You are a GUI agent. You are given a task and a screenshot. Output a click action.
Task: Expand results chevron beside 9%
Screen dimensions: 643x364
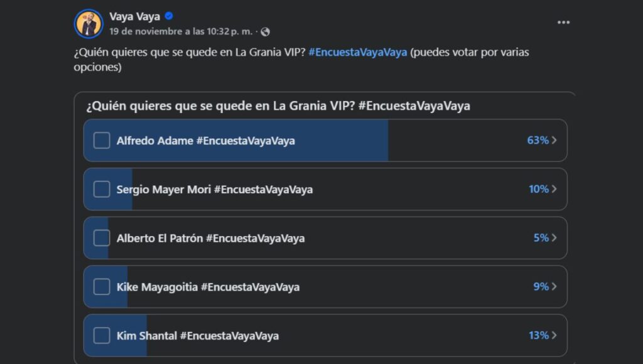[555, 286]
